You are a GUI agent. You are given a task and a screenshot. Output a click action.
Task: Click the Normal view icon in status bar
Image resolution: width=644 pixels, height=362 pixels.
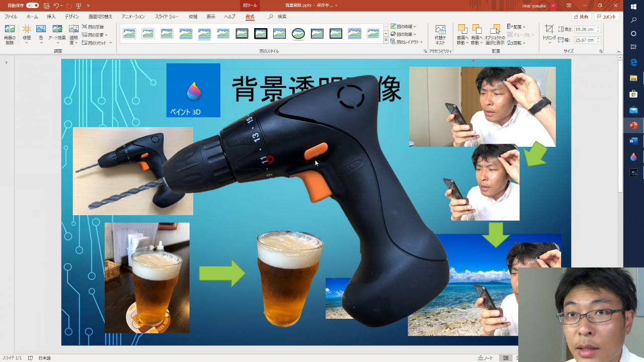[506, 358]
